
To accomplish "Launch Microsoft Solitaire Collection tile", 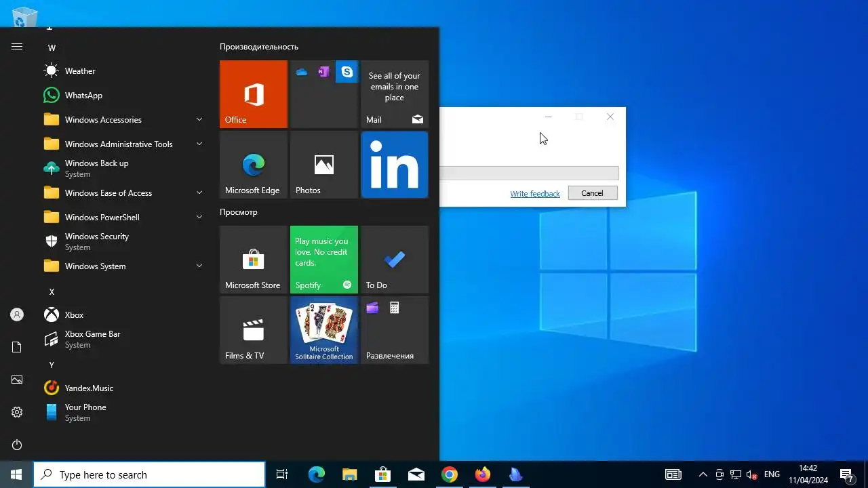I will (x=324, y=330).
